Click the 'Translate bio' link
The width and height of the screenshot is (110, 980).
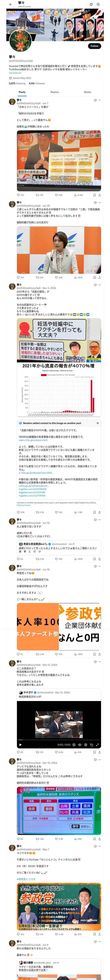pos(15,73)
